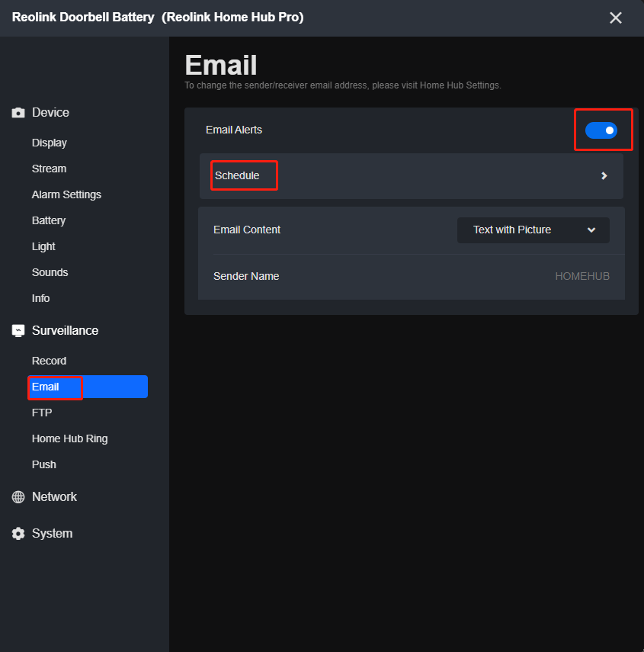Image resolution: width=644 pixels, height=652 pixels.
Task: Toggle the Email Alerts switch off
Action: coord(601,130)
